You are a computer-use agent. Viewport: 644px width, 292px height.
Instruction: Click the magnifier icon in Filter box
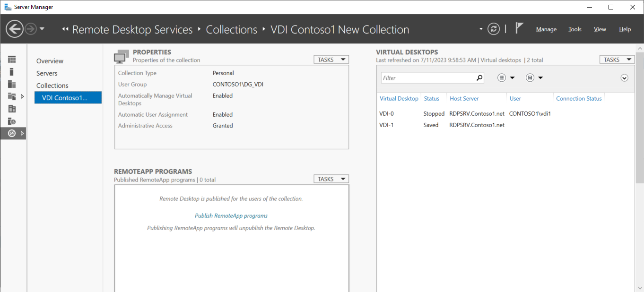pos(479,78)
